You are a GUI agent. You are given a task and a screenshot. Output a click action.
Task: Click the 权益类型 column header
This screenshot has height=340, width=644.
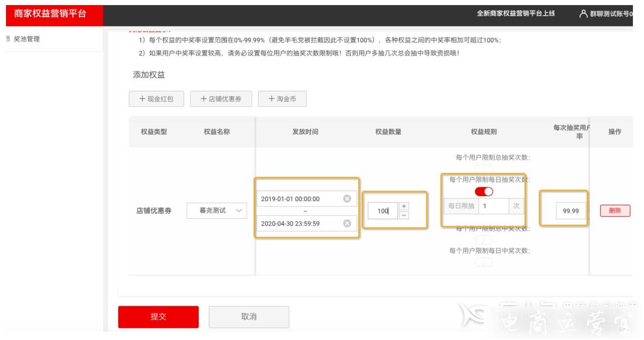pyautogui.click(x=154, y=132)
